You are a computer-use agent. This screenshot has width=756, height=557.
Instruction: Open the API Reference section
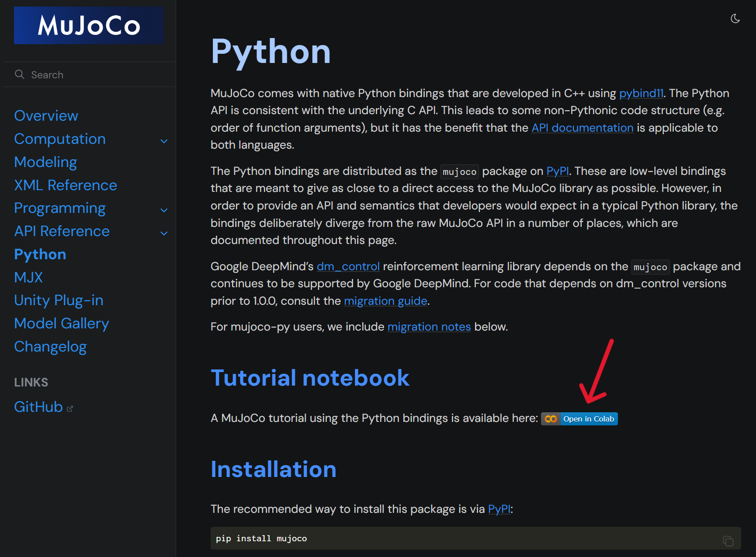click(x=62, y=231)
